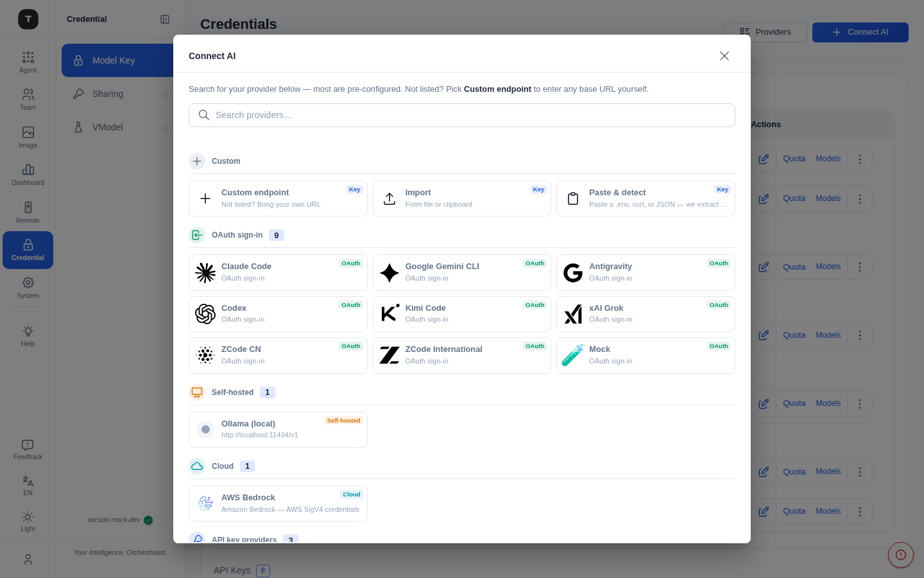Select the Model Key tab
Image resolution: width=924 pixels, height=578 pixels.
click(x=118, y=60)
